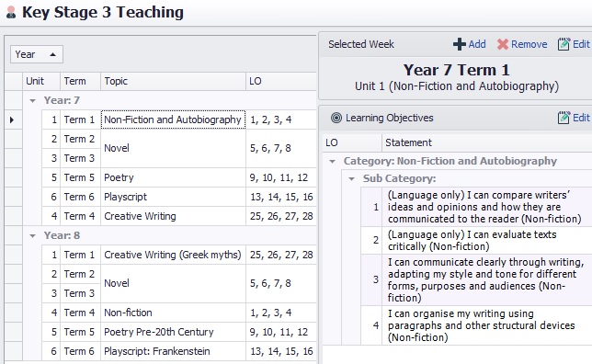
Task: Select Poetry Pre-20th Century row
Action: 174,332
